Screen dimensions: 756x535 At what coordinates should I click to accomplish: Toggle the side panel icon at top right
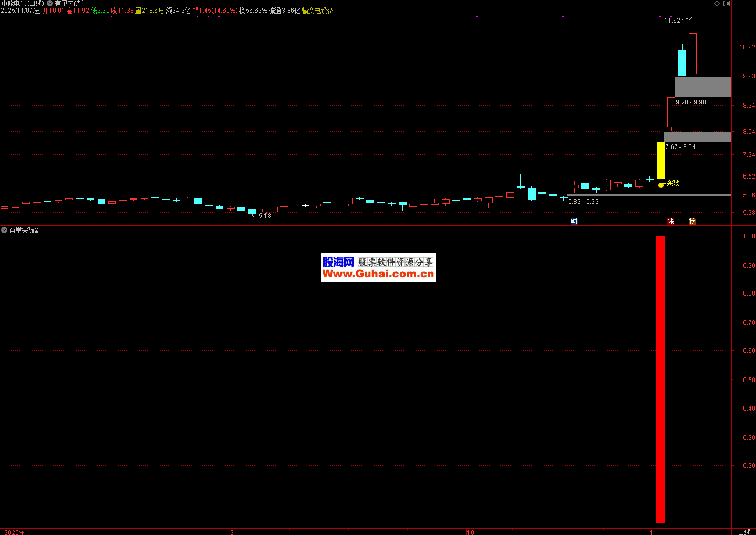click(x=727, y=4)
